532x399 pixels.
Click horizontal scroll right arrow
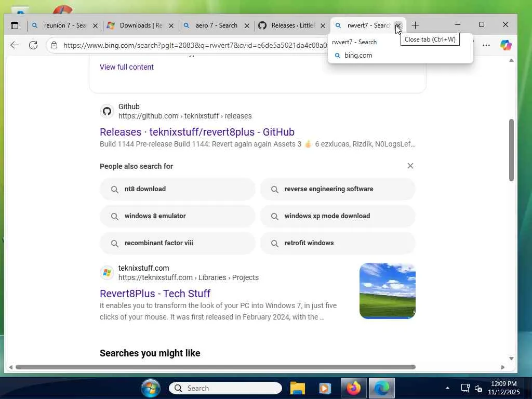(x=503, y=367)
